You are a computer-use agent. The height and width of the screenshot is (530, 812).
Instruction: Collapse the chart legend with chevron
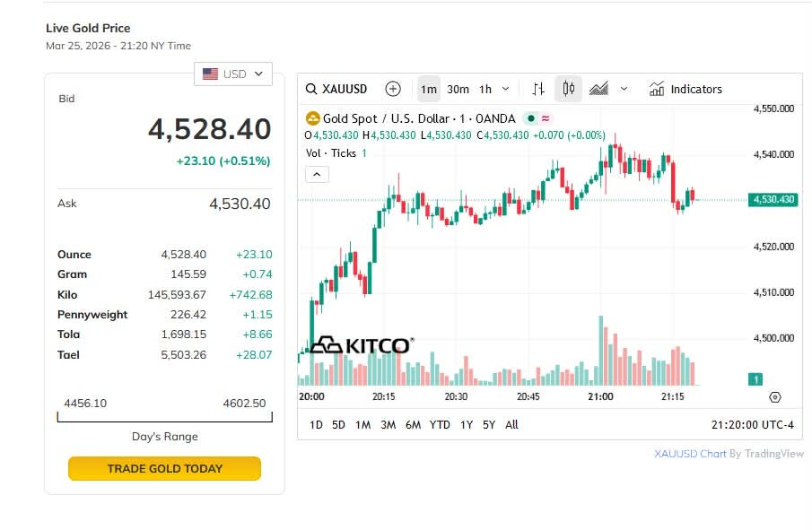click(317, 174)
